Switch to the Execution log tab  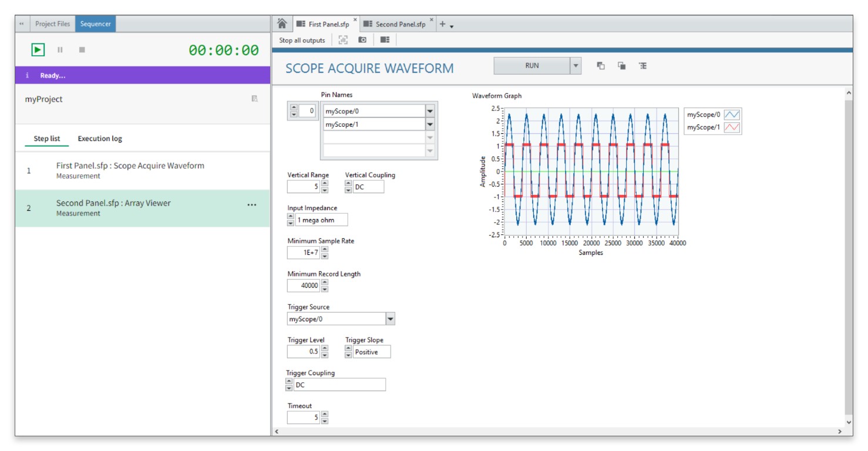pos(100,139)
